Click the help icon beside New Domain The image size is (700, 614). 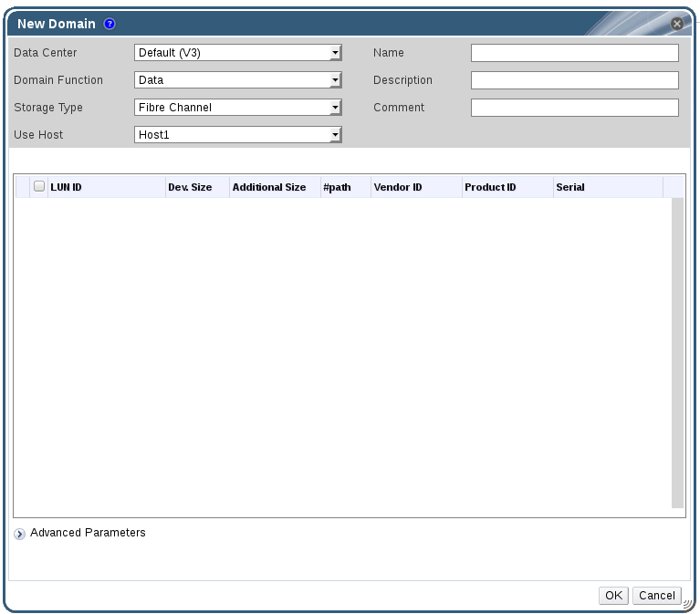(110, 24)
